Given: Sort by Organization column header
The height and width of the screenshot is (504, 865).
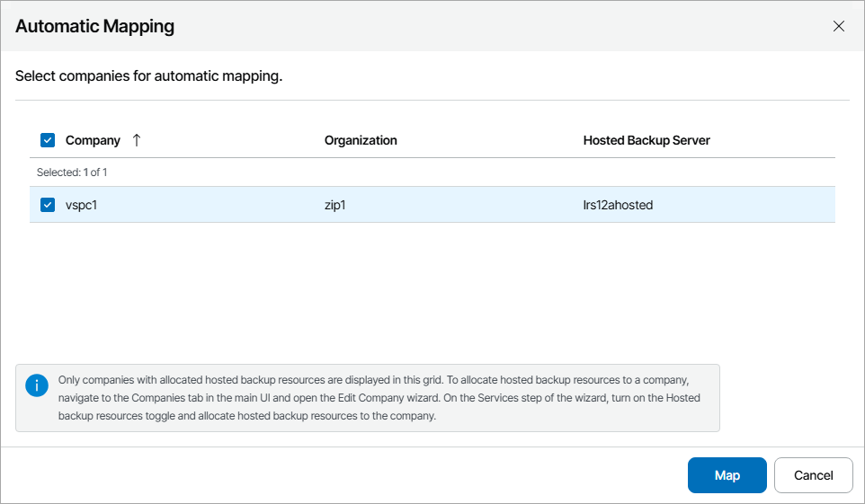Looking at the screenshot, I should (x=361, y=140).
